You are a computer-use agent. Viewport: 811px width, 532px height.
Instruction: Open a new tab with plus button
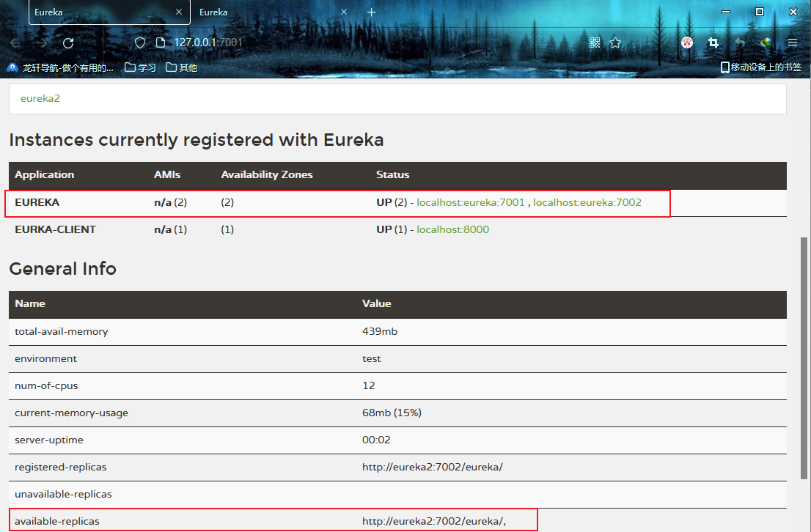click(x=371, y=12)
